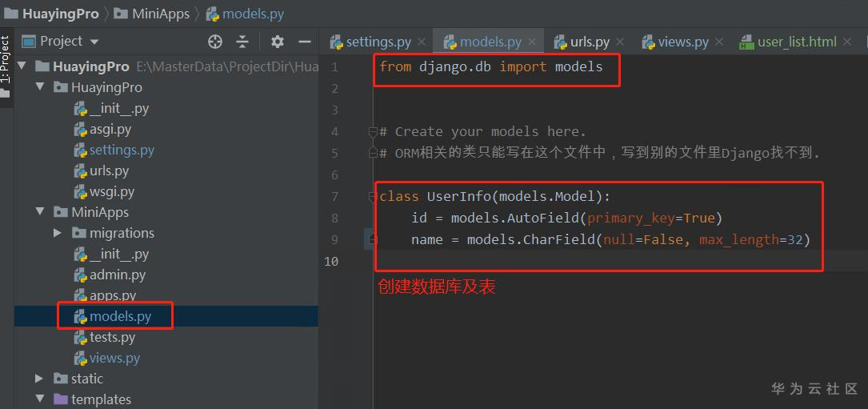Click the collapse all icon in Project panel
Screen dimensions: 868x409
pos(242,42)
